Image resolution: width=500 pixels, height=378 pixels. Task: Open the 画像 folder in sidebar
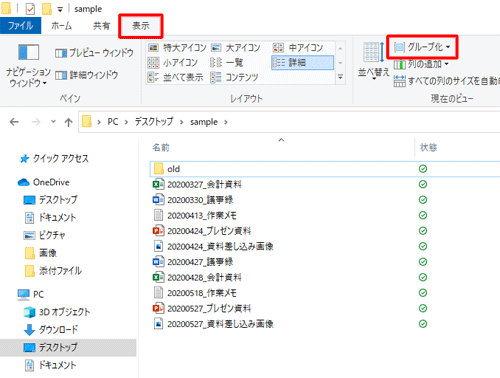41,253
